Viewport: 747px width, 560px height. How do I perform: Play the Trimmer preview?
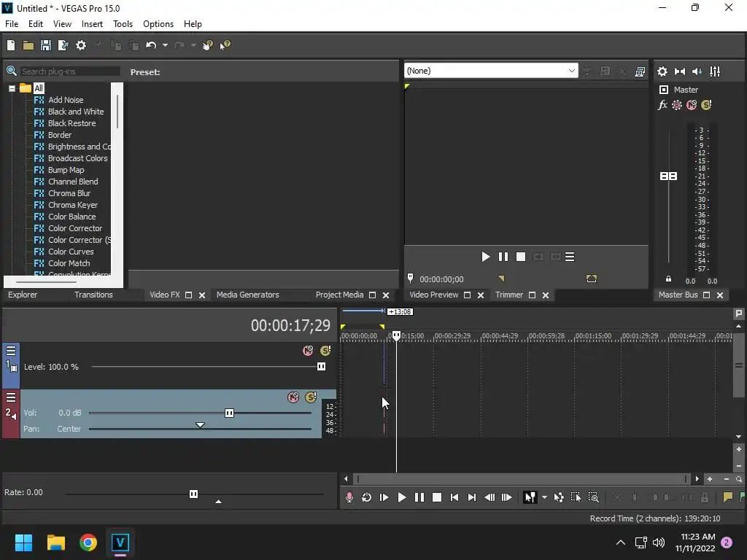pyautogui.click(x=485, y=257)
